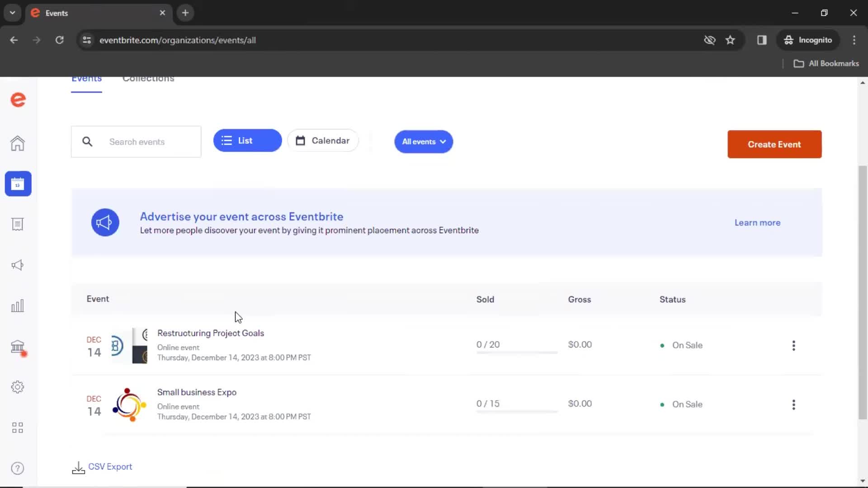
Task: Open the Events calendar sidebar icon
Action: coord(18,184)
